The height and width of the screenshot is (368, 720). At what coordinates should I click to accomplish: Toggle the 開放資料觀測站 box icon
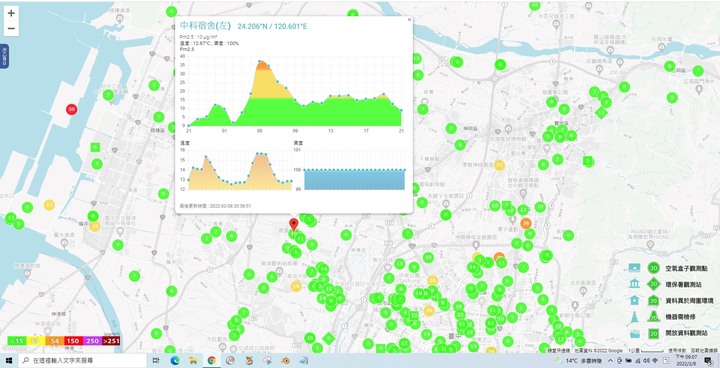click(635, 333)
